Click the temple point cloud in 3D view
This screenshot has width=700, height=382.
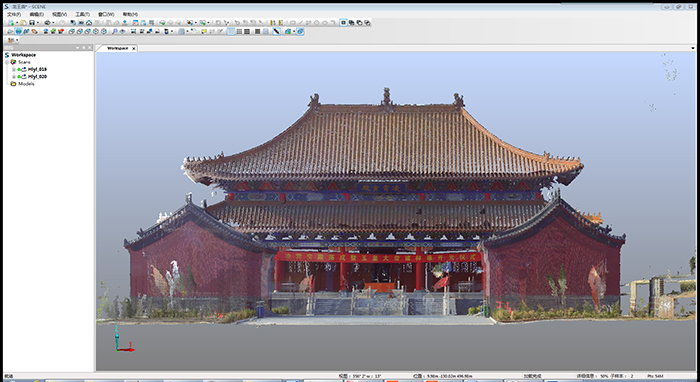[x=375, y=205]
